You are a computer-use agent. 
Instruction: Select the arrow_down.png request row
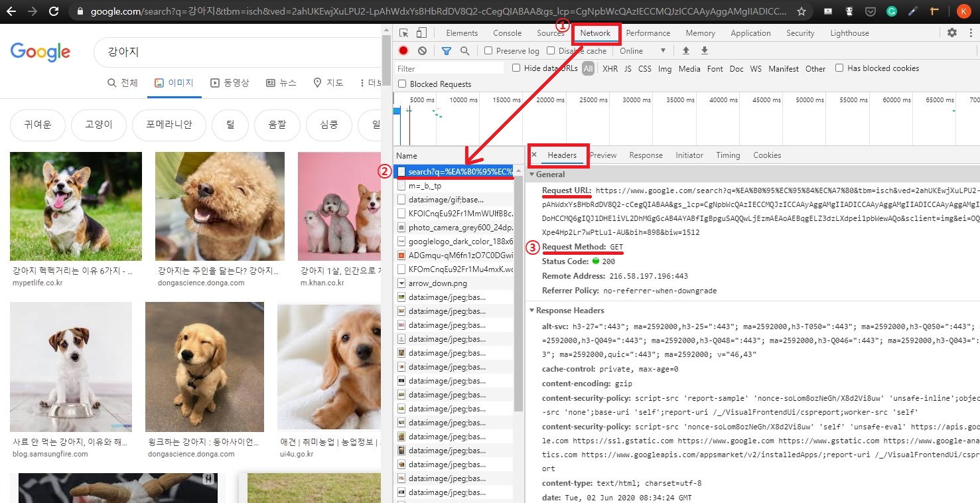pos(455,283)
